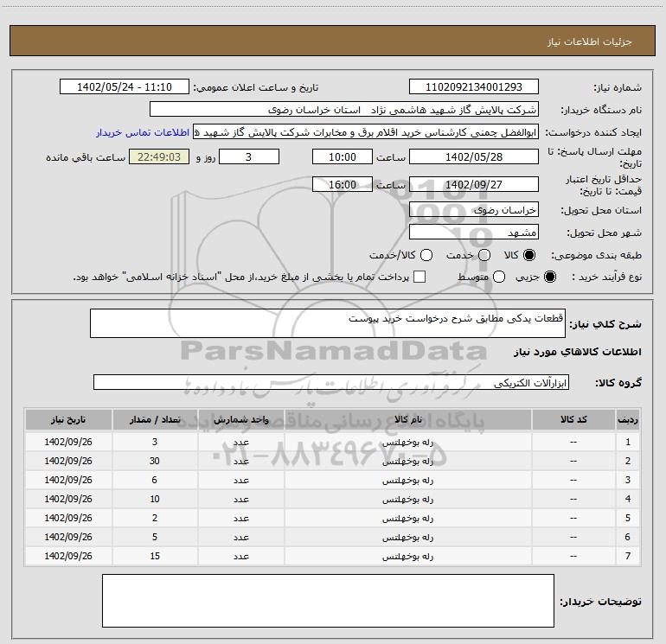Click the 16:00 validity time field

pyautogui.click(x=342, y=184)
